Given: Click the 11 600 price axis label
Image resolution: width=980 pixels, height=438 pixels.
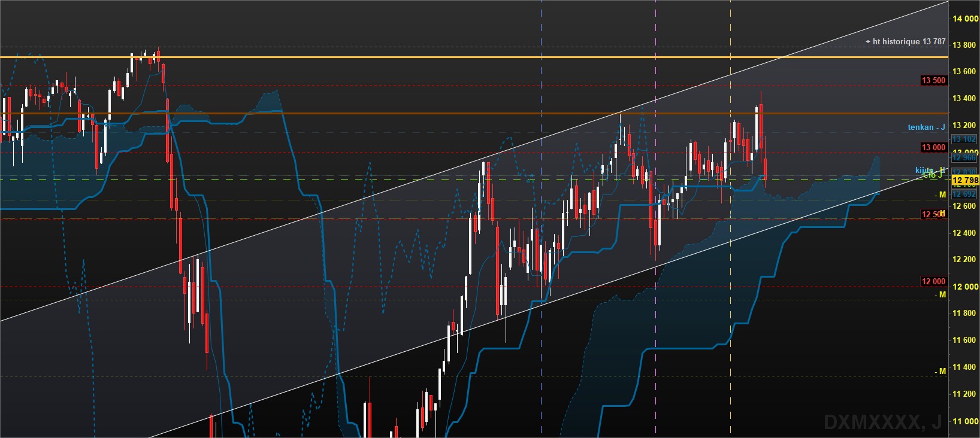Looking at the screenshot, I should 964,340.
